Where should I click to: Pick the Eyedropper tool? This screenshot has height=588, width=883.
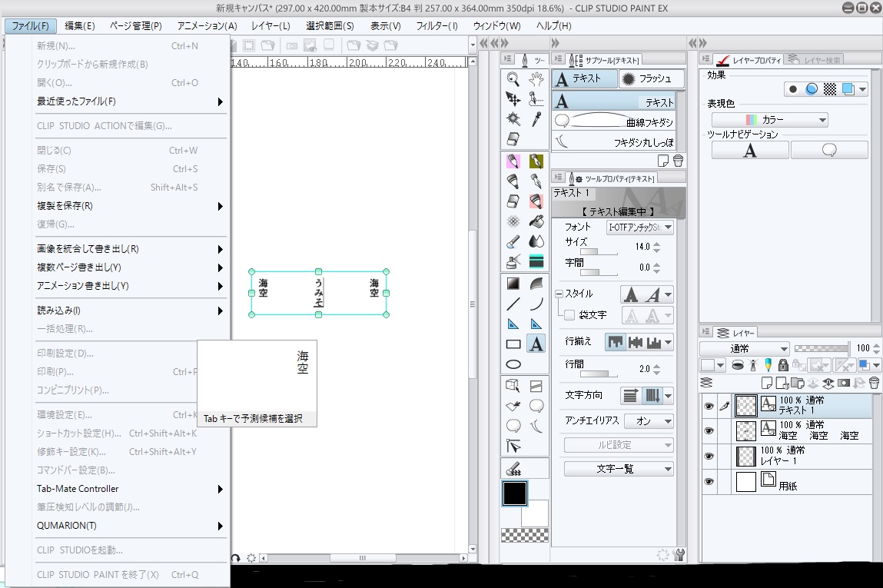click(536, 118)
